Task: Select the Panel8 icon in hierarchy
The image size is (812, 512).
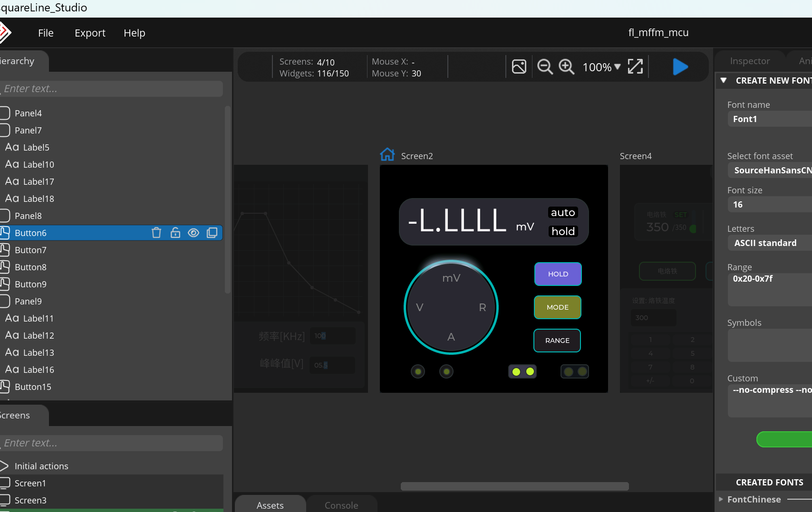Action: click(x=5, y=216)
